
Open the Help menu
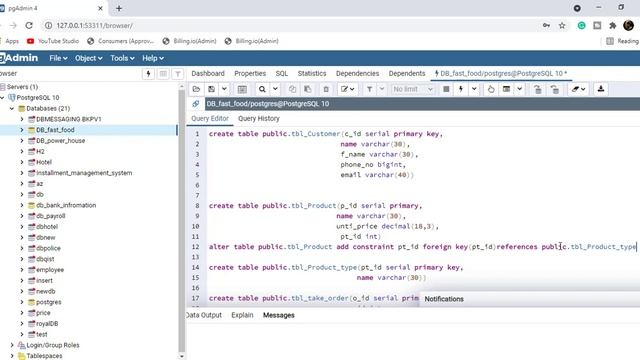(153, 58)
